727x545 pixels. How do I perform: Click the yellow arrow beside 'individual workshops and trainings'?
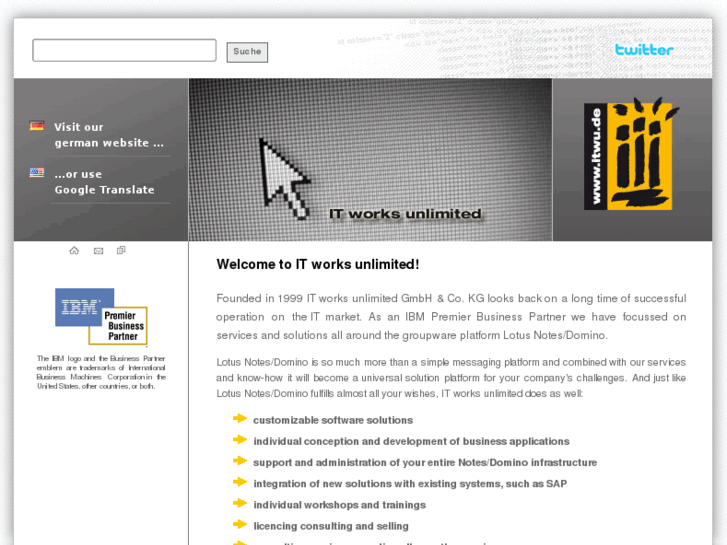click(x=240, y=503)
